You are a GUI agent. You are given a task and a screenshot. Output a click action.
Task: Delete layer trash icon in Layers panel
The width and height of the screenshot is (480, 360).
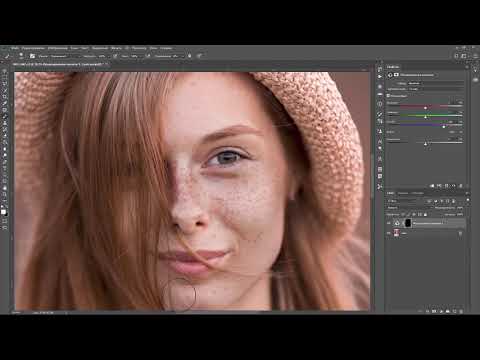pos(461,311)
